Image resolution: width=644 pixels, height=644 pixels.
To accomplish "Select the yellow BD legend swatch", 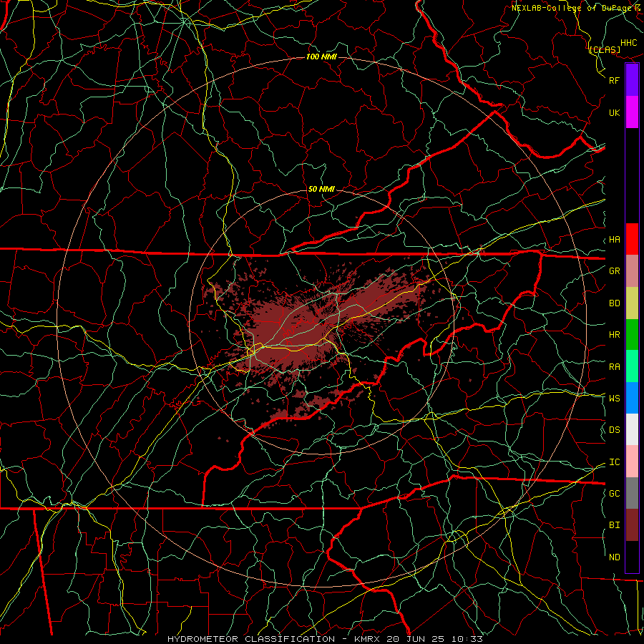I will tap(632, 303).
